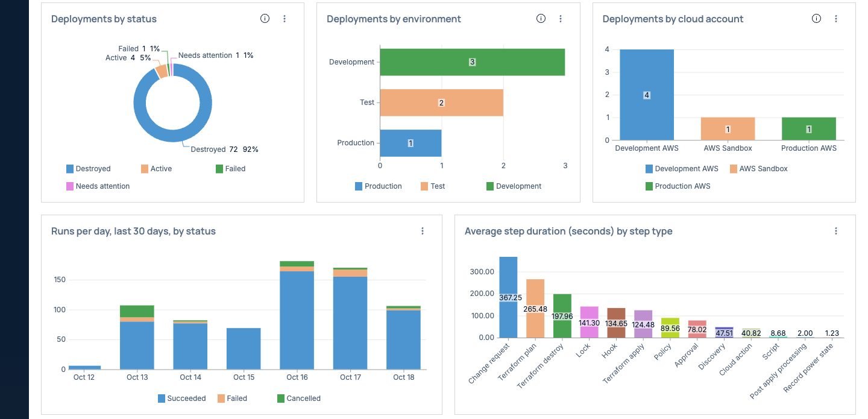This screenshot has width=868, height=419.
Task: Open kebab menu on Deployments by environment
Action: pyautogui.click(x=561, y=19)
